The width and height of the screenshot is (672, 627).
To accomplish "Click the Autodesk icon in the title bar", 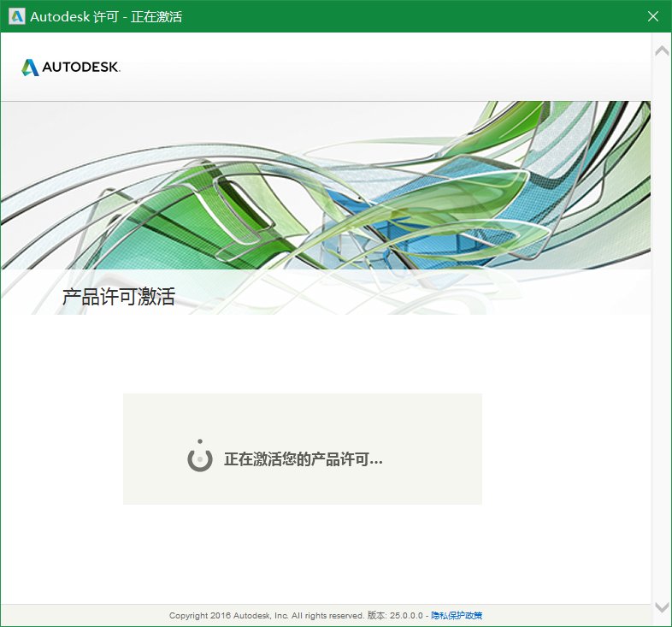I will 17,16.
